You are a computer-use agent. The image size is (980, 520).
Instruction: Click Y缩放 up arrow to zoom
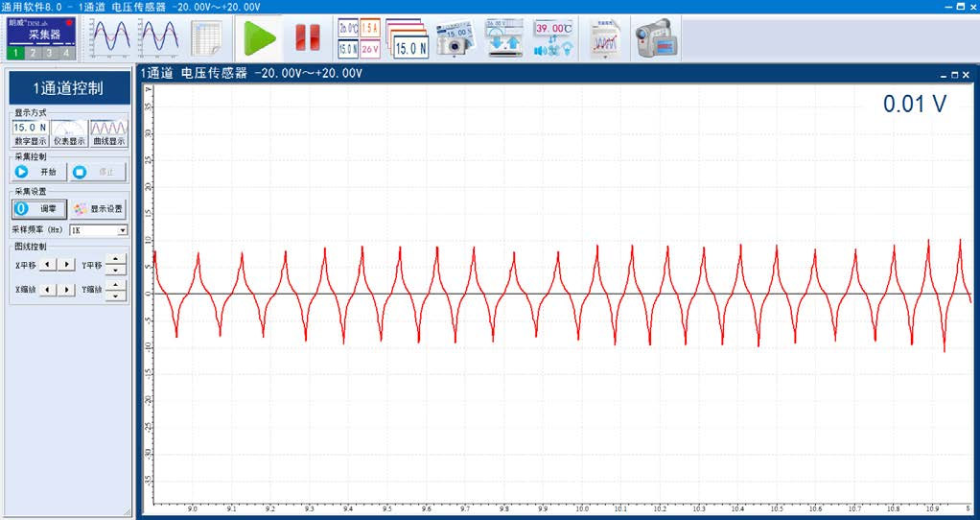pyautogui.click(x=115, y=284)
